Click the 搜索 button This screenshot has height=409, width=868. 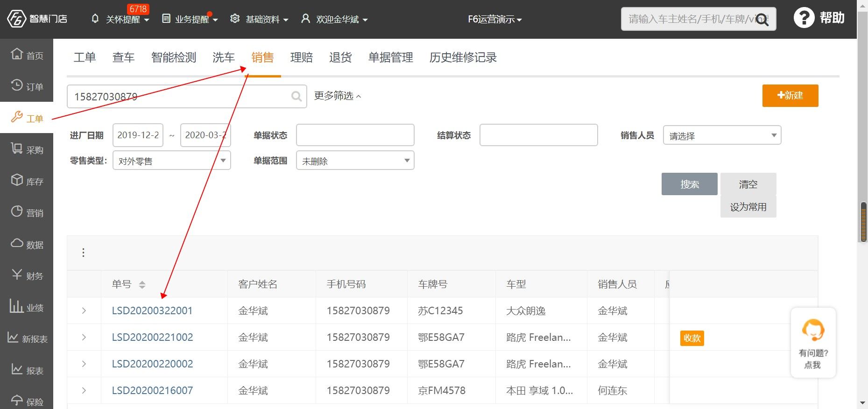click(x=689, y=184)
